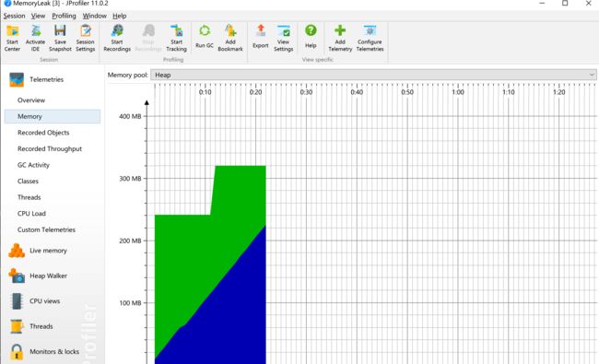Minimize the JProfiler window
This screenshot has width=599, height=364.
click(x=542, y=4)
